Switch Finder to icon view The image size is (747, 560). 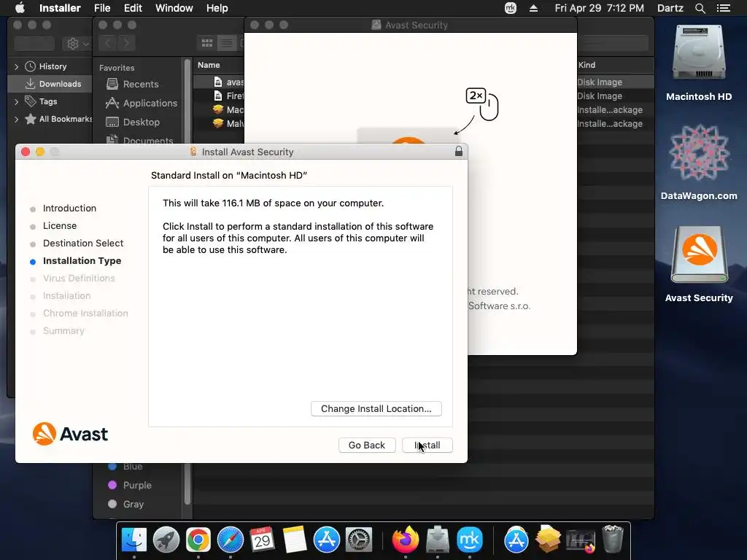click(207, 43)
